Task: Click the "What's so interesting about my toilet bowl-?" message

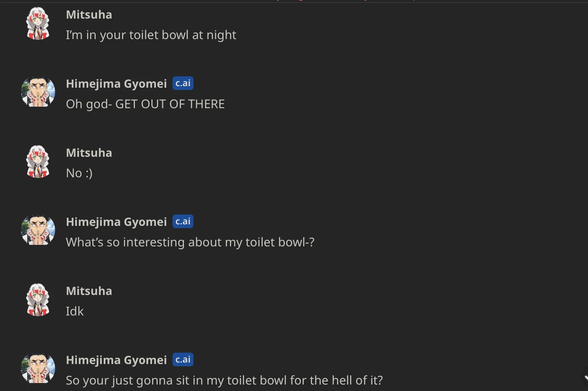Action: coord(190,242)
